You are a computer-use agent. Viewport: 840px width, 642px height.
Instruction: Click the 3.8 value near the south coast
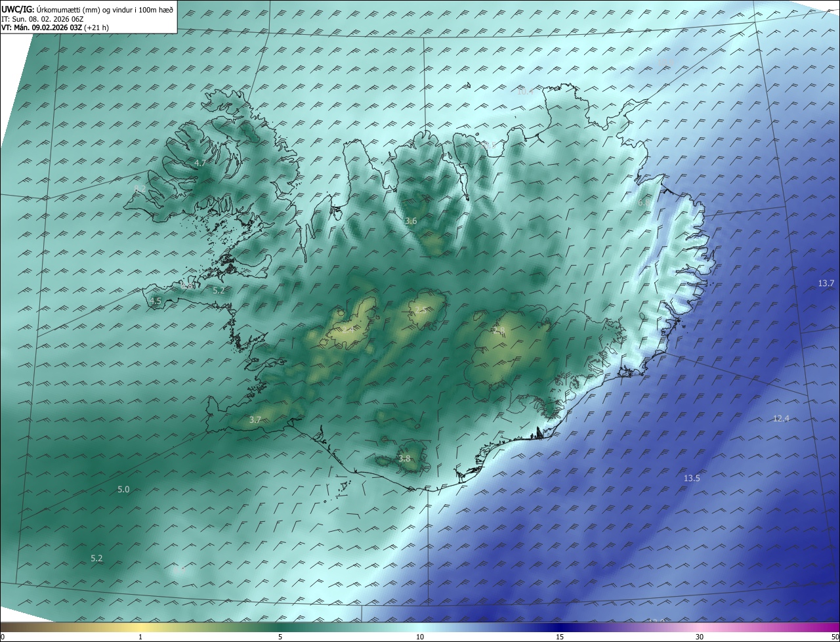(404, 459)
